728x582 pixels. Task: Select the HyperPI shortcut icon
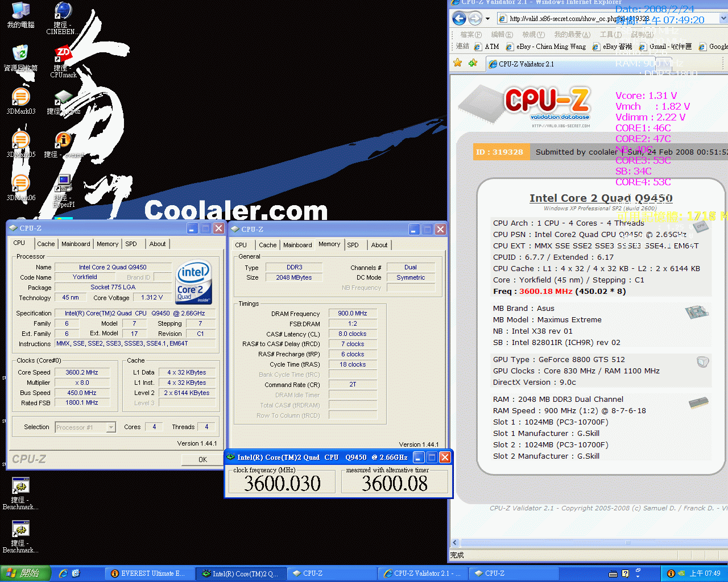coord(63,192)
